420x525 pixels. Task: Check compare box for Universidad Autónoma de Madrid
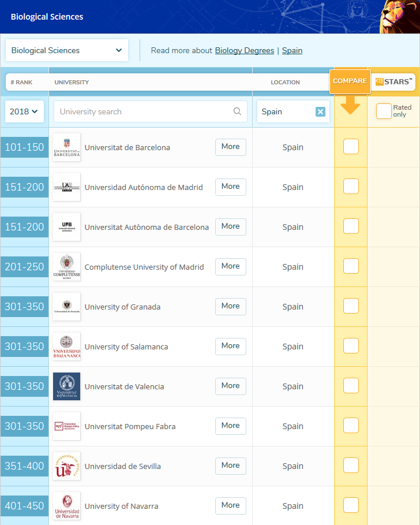351,186
